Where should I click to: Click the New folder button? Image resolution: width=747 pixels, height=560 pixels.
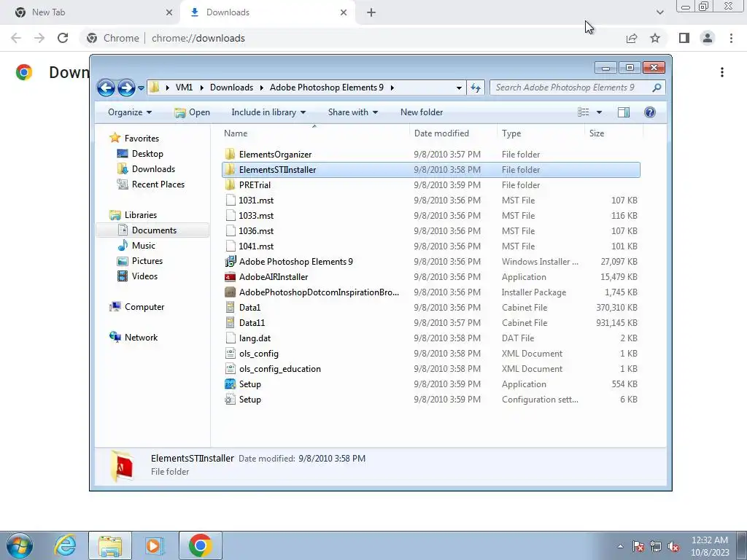[422, 112]
